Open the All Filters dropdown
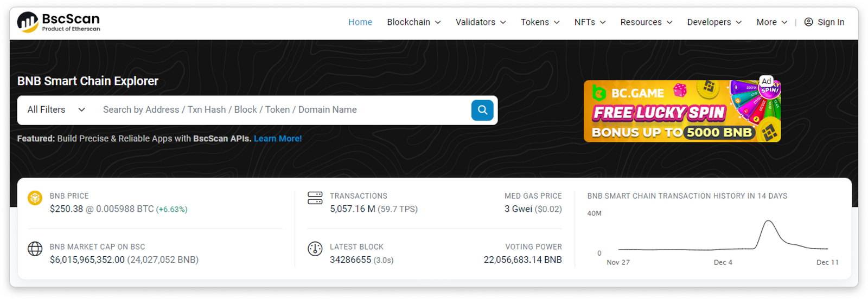 (56, 110)
